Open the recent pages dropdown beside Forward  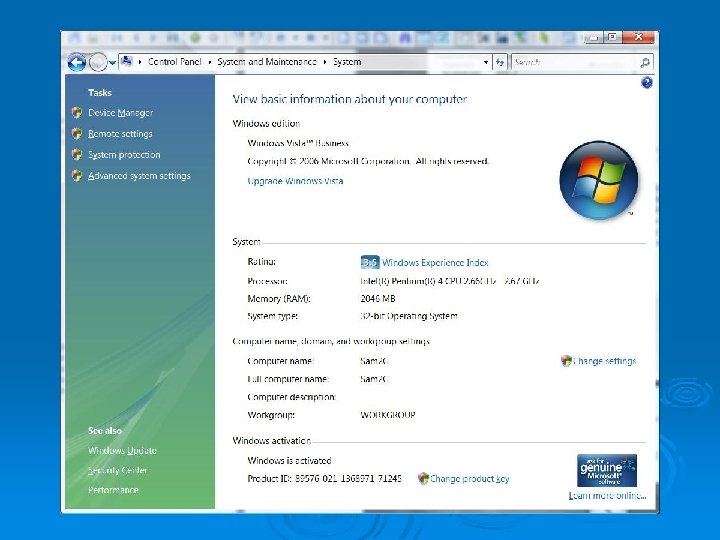[112, 63]
